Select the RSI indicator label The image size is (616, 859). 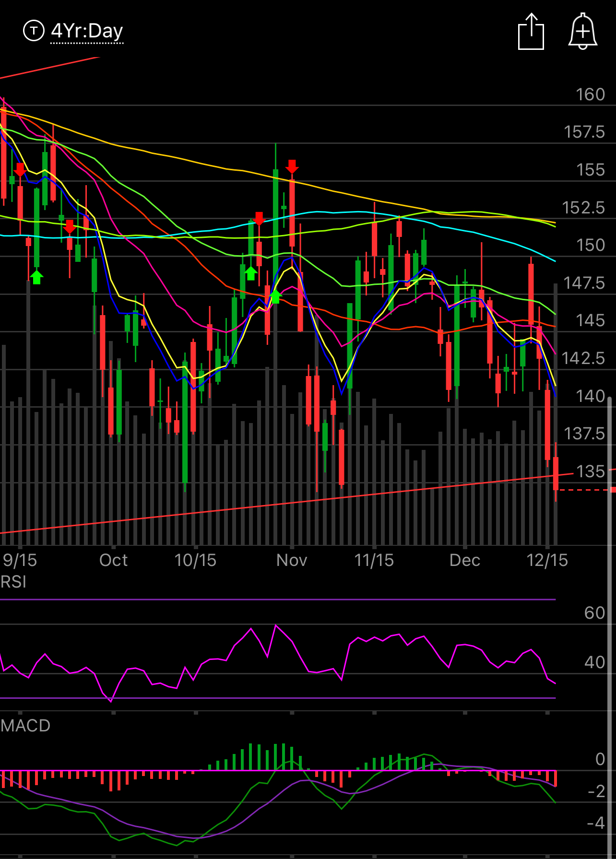tap(13, 582)
